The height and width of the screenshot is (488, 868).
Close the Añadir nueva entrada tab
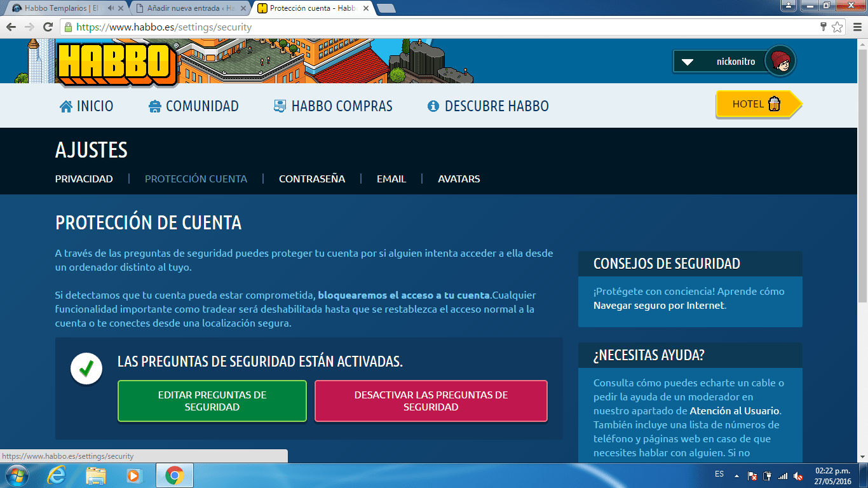(243, 8)
